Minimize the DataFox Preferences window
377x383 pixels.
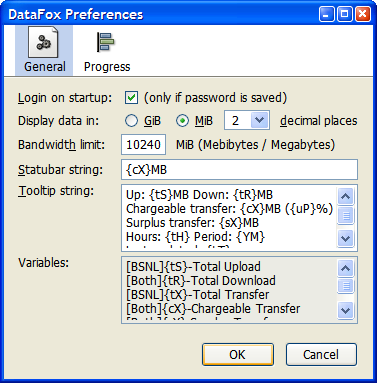pos(327,14)
